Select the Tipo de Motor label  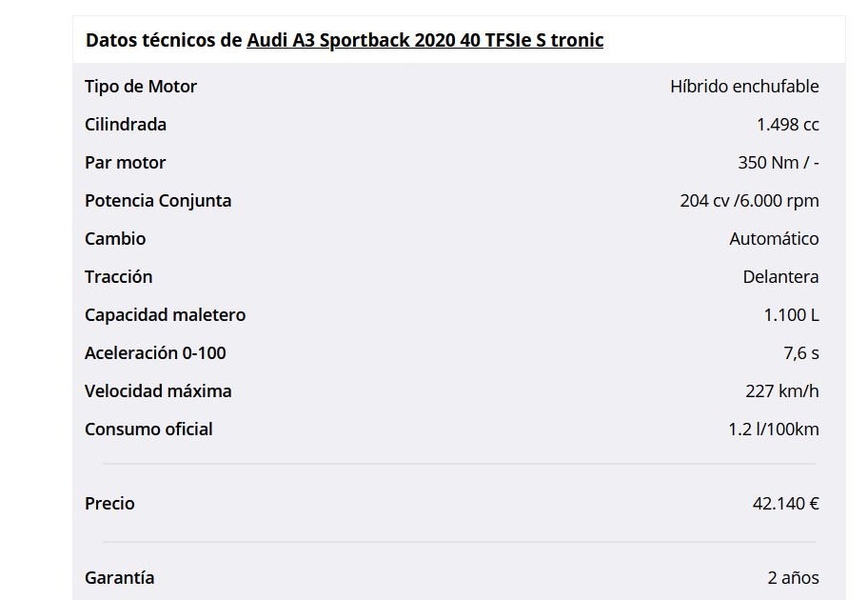coord(141,87)
